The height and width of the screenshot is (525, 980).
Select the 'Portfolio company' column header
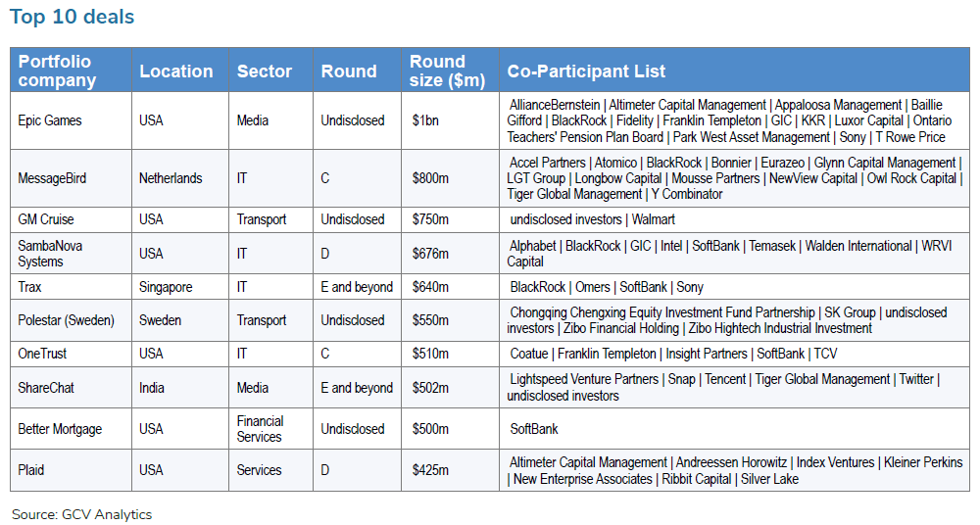55,71
